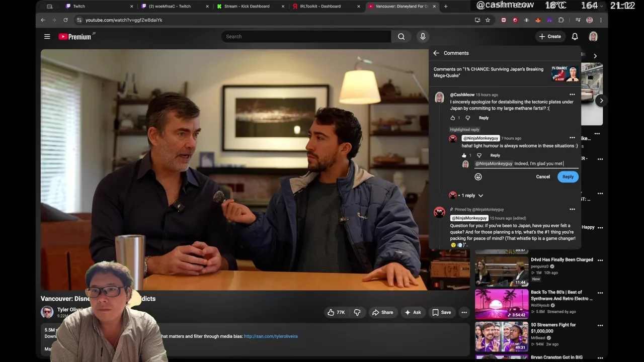Reply under NinjaMonkeyguy's highlighted reply
The image size is (644, 362).
pos(495,155)
